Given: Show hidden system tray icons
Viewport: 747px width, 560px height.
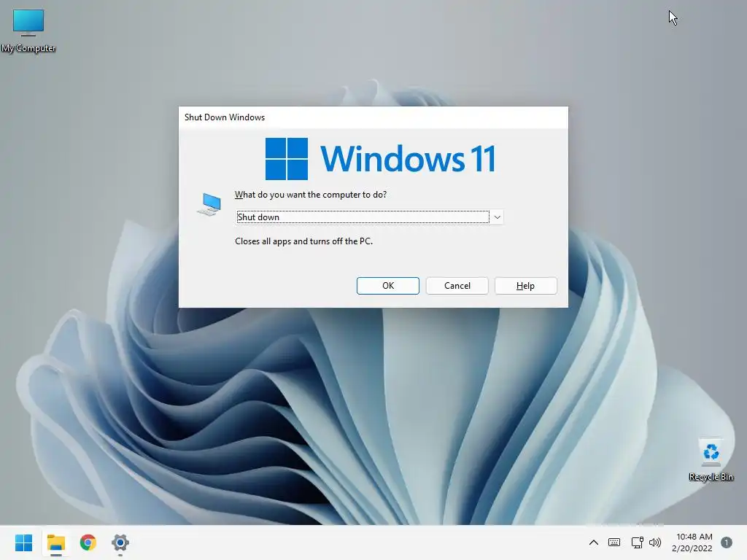Looking at the screenshot, I should 594,542.
